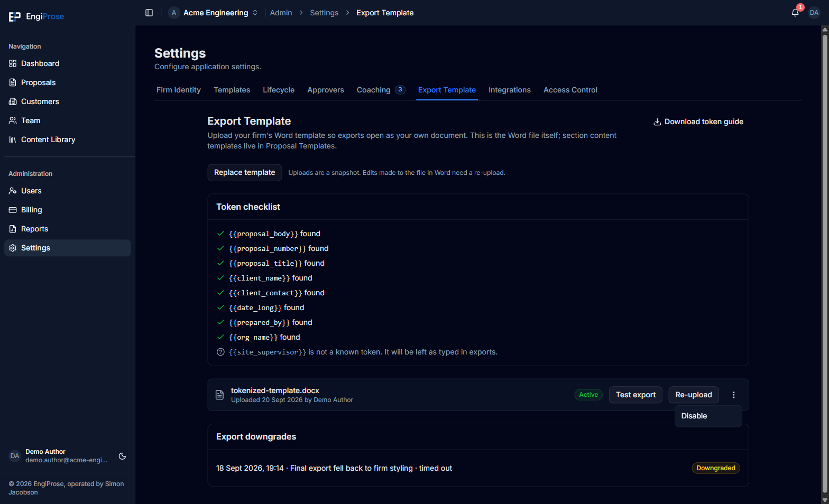Click the Active status badge
Image resolution: width=829 pixels, height=504 pixels.
point(588,395)
